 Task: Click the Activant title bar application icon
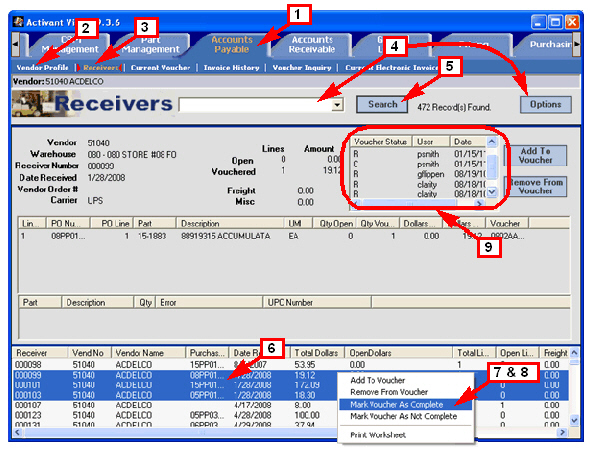pos(18,22)
